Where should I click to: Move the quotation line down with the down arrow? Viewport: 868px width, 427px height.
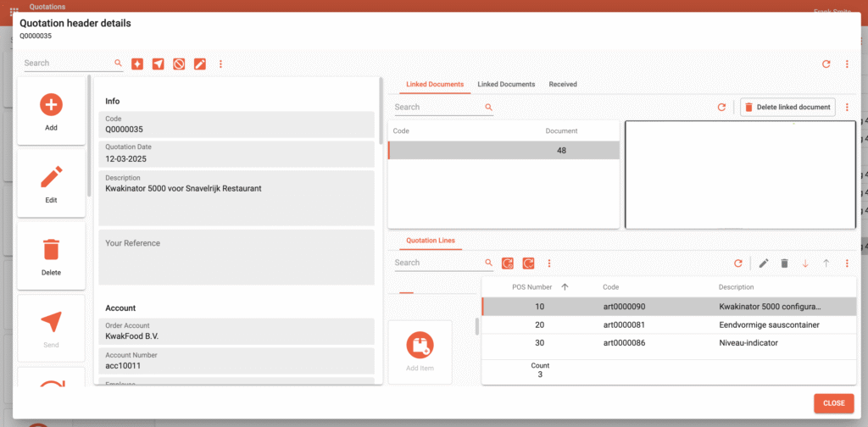coord(805,263)
